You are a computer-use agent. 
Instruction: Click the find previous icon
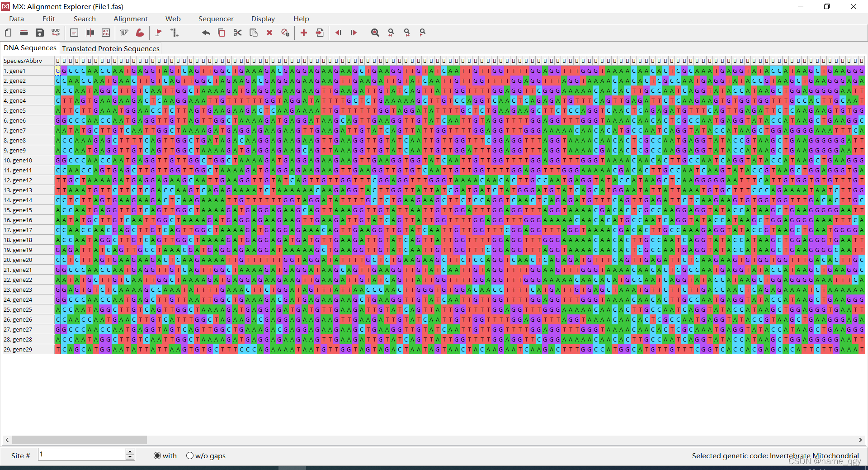pos(391,33)
